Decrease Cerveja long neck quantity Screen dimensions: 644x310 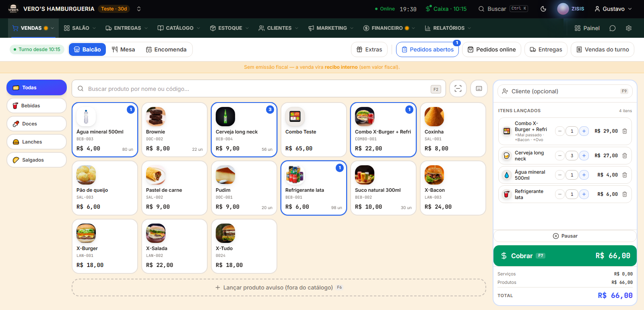point(559,156)
